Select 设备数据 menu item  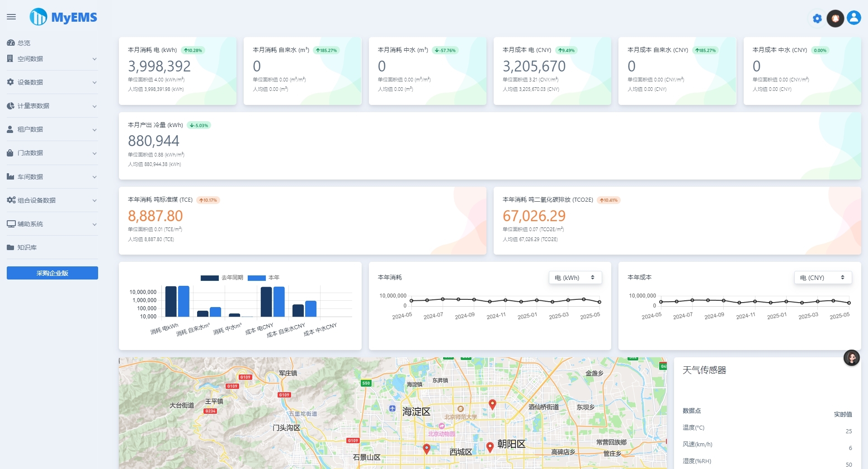(x=30, y=82)
